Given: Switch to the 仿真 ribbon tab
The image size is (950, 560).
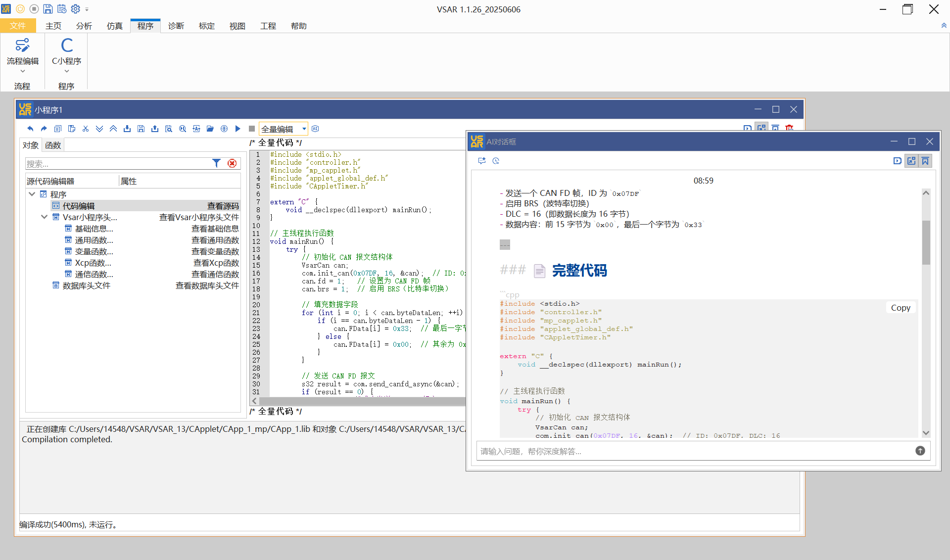Looking at the screenshot, I should [x=115, y=26].
